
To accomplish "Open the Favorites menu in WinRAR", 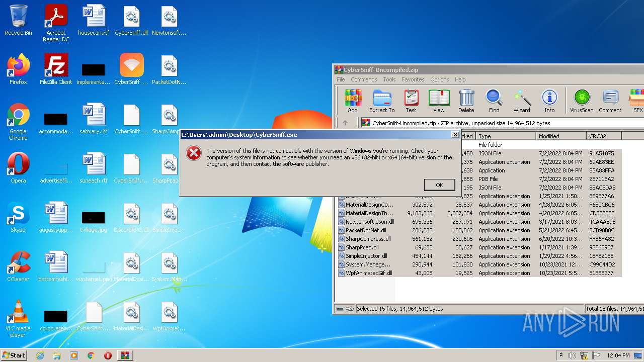I will (413, 79).
